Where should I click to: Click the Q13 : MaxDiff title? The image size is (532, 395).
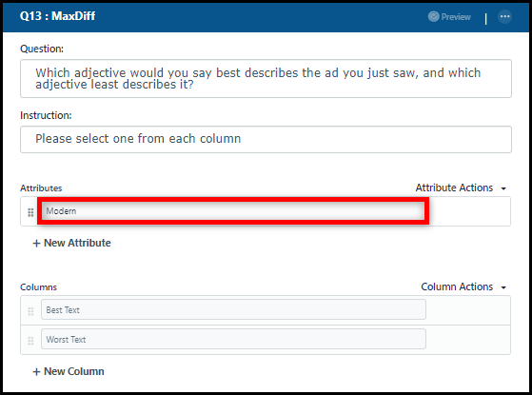57,16
